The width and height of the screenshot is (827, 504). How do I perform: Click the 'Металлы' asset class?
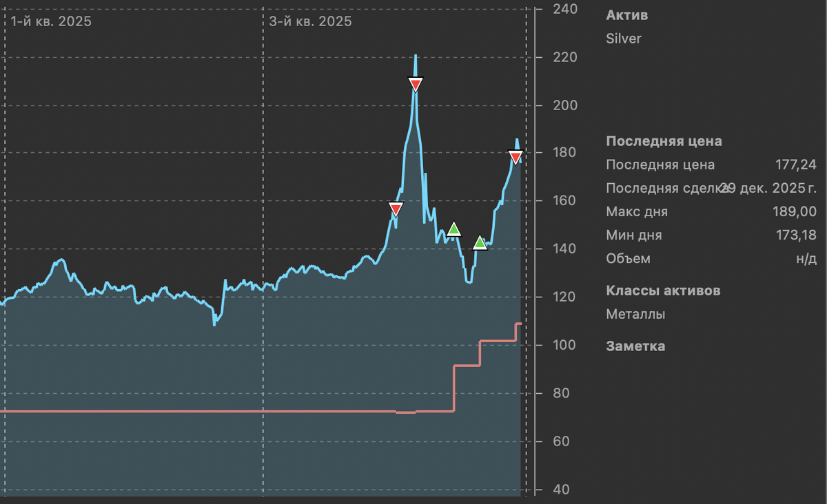635,314
